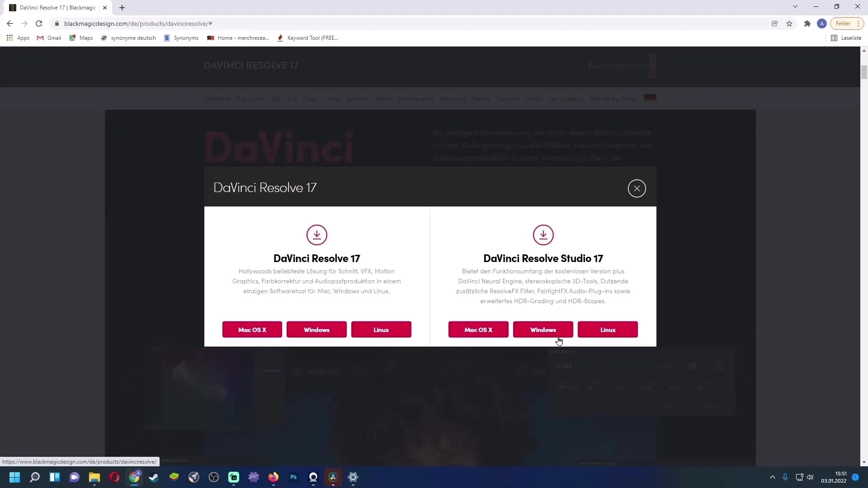This screenshot has width=868, height=488.
Task: Click the Synonyms bookmark icon
Action: (168, 38)
